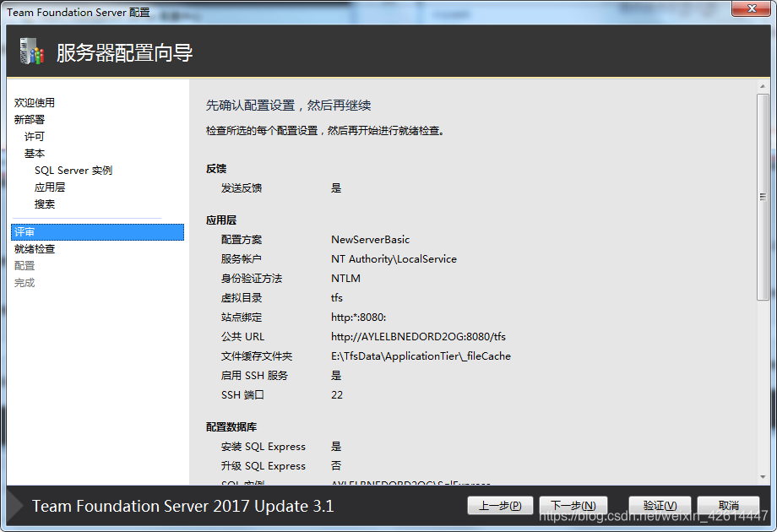Viewport: 777px width, 532px height.
Task: Click the server configuration wizard icon
Action: tap(32, 52)
